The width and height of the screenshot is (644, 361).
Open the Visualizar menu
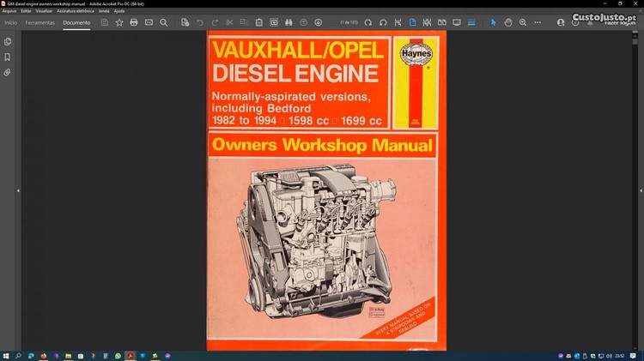(45, 11)
